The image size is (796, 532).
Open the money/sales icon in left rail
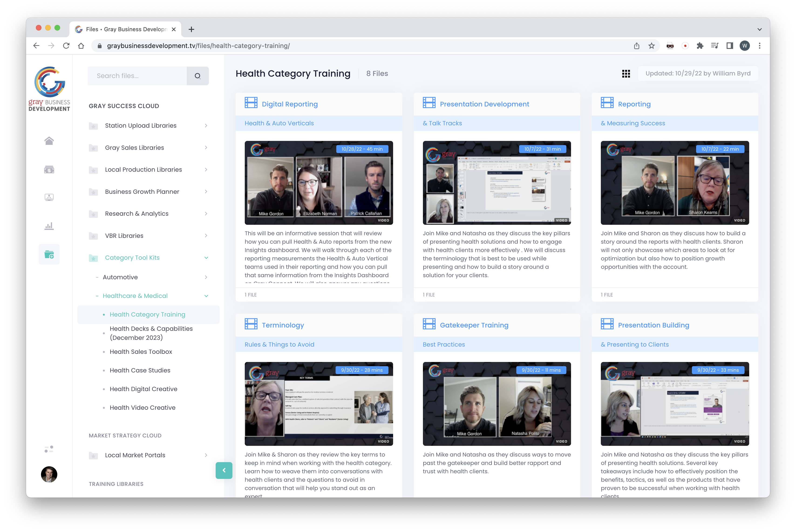(49, 169)
